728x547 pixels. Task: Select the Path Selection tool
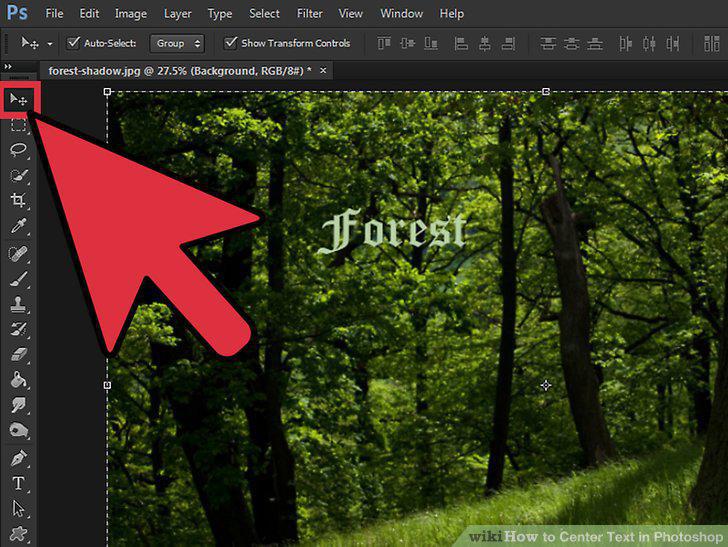(19, 508)
